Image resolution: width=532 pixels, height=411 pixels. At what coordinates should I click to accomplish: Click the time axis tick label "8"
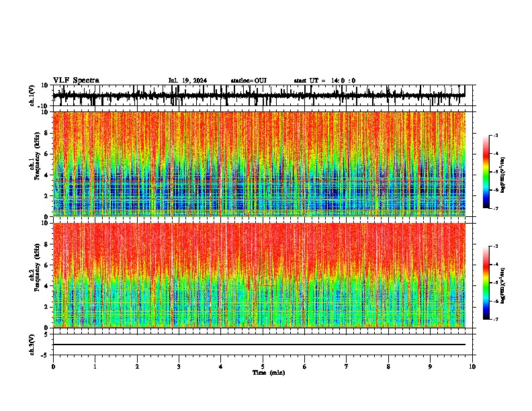point(388,367)
